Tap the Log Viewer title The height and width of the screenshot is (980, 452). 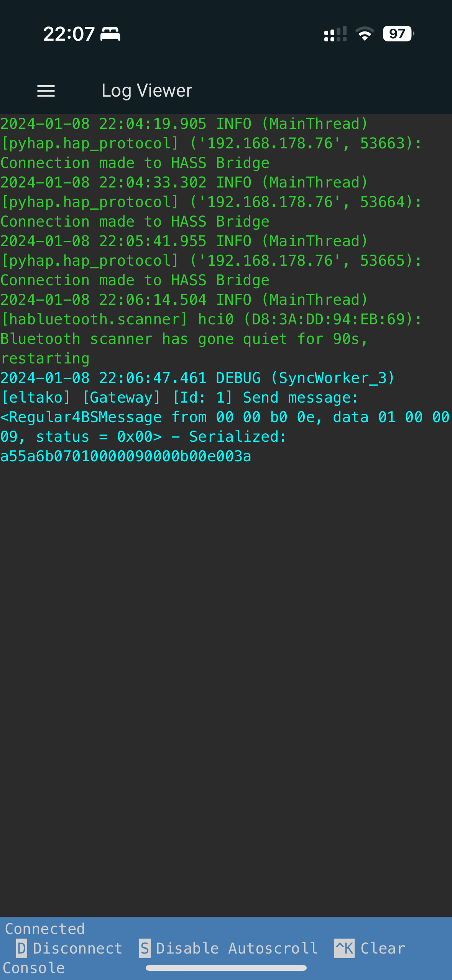point(147,91)
